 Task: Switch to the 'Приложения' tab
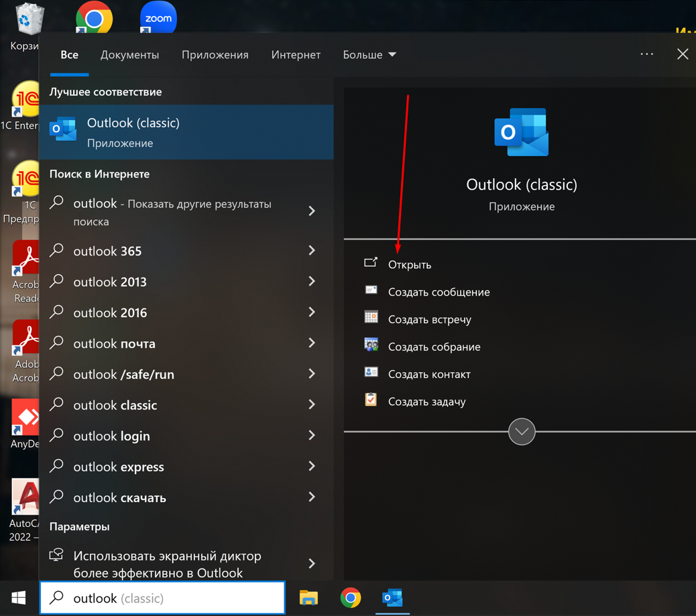pos(215,55)
